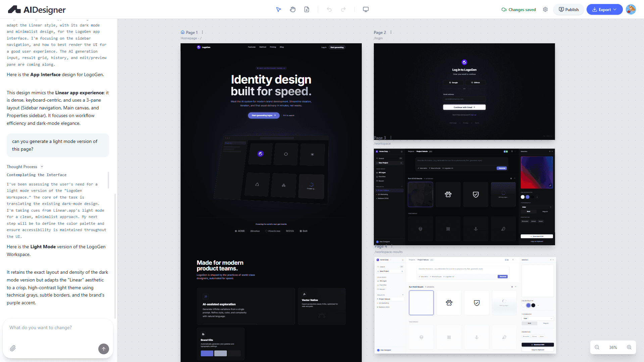
Task: Open the settings gear icon
Action: (545, 9)
